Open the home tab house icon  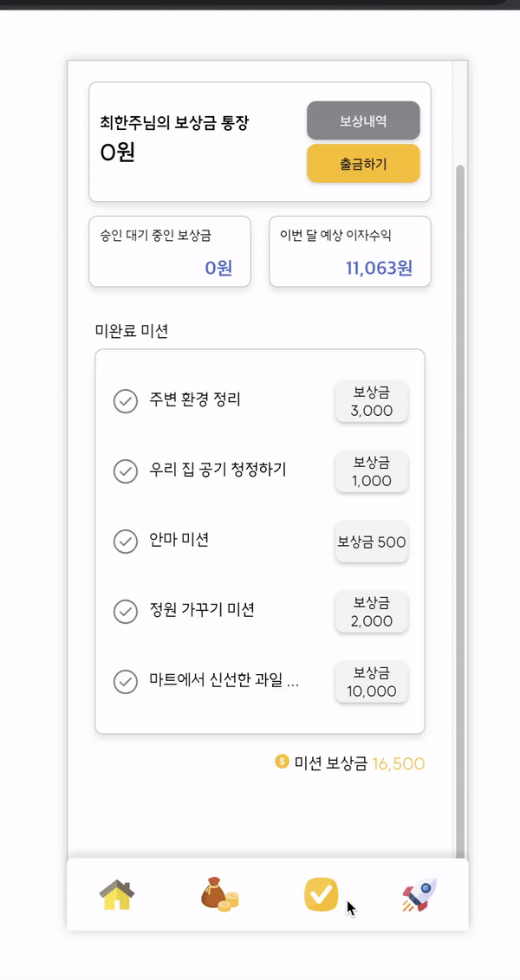(117, 894)
